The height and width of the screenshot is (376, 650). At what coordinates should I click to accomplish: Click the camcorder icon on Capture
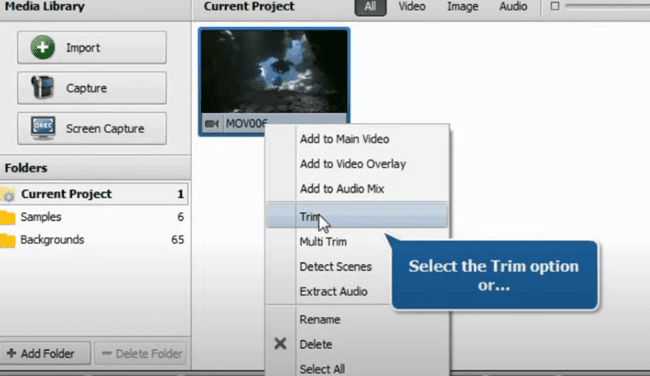coord(42,87)
